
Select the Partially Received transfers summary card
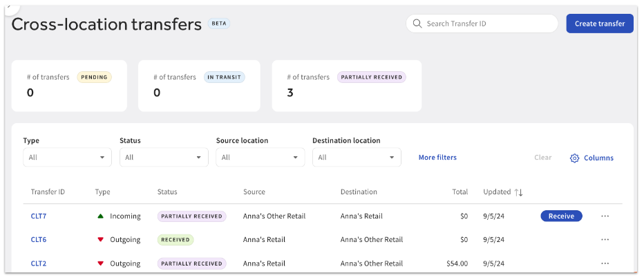point(346,86)
